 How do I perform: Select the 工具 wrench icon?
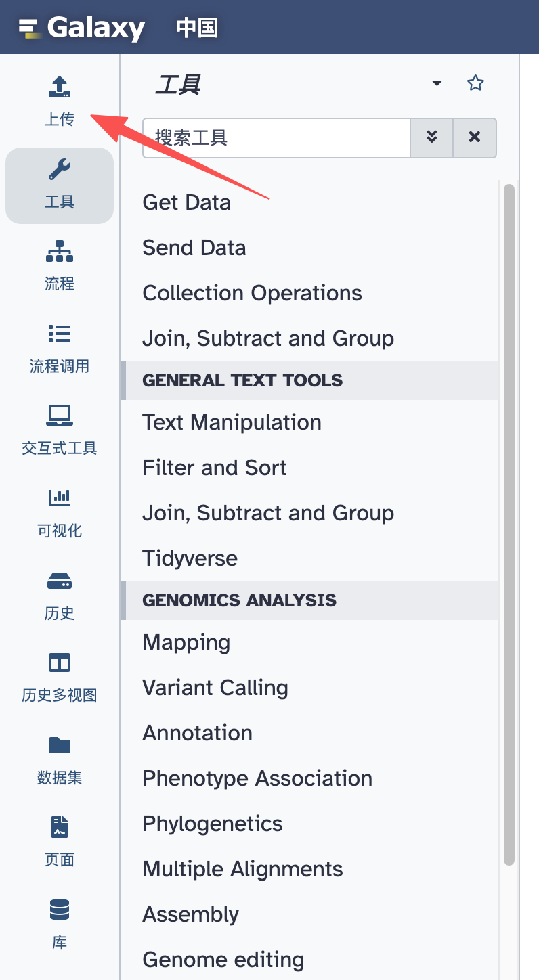pyautogui.click(x=60, y=169)
